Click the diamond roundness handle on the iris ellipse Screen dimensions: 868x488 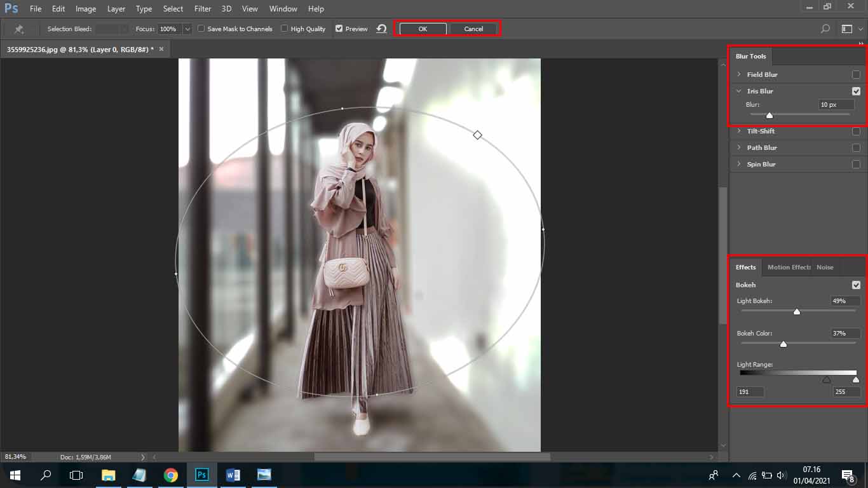(x=477, y=135)
